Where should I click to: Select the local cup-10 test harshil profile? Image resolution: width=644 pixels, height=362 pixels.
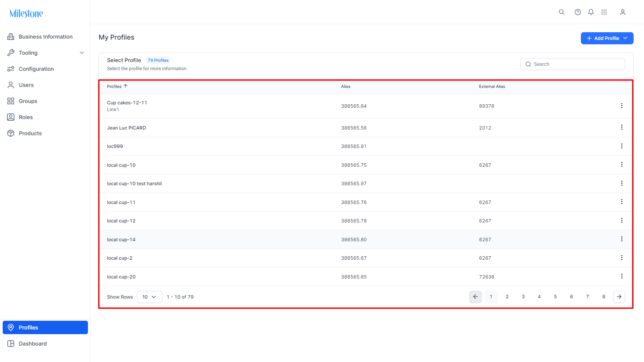134,184
